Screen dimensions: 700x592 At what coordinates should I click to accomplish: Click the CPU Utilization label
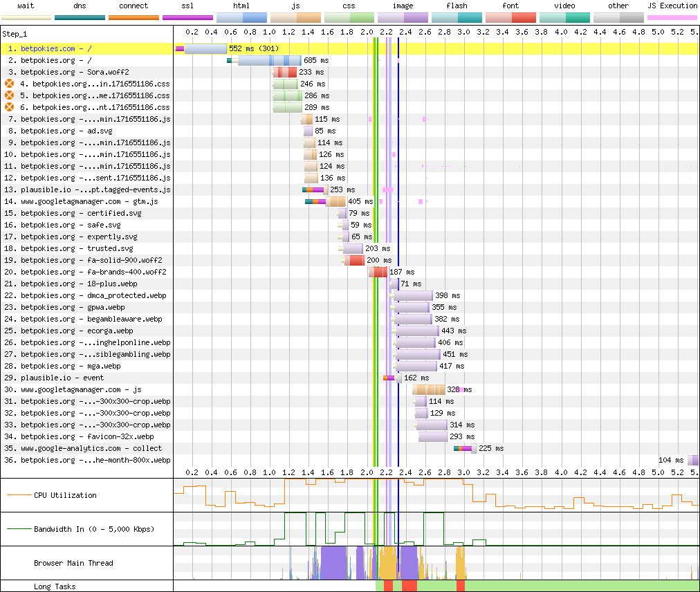coord(65,495)
